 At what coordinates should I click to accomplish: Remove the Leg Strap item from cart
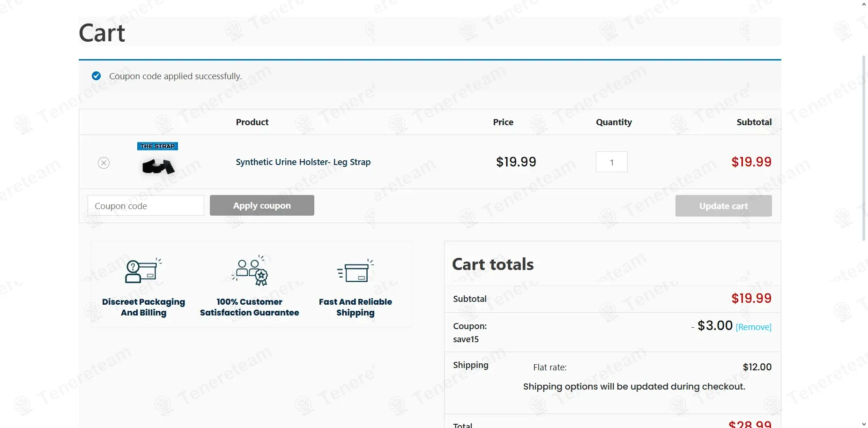pos(104,163)
